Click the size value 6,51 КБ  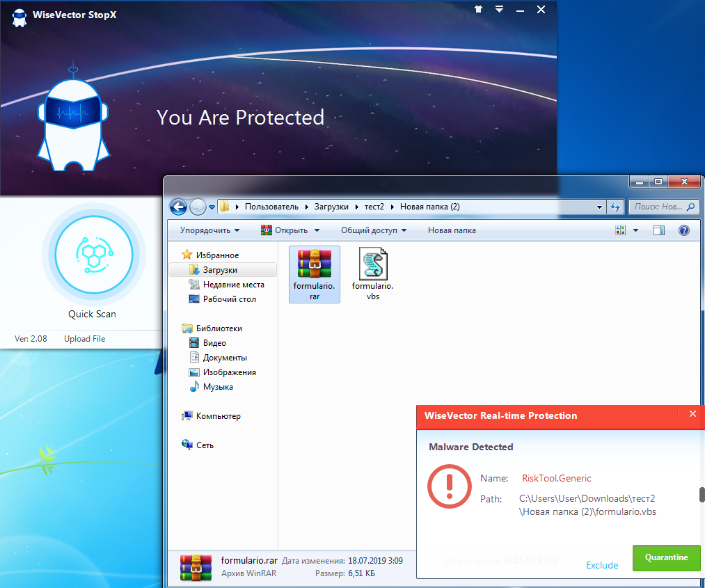(361, 573)
